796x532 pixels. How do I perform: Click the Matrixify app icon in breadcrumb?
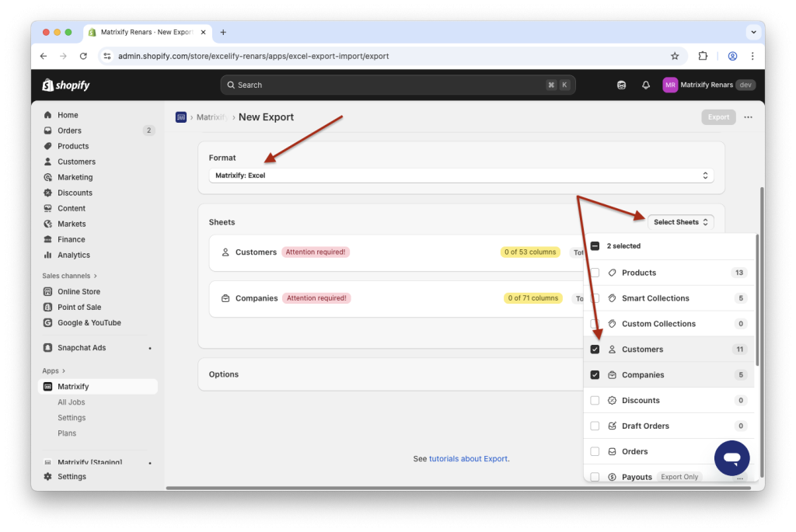click(x=181, y=117)
